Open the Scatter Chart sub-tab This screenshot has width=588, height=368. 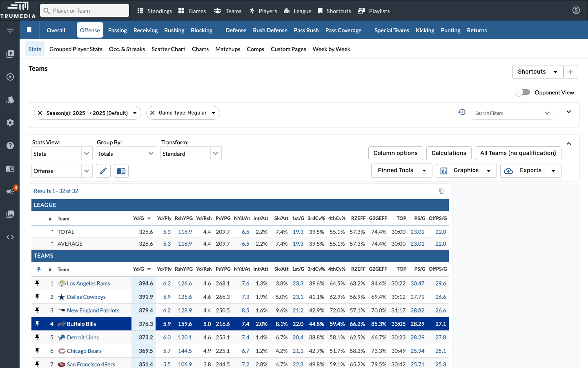168,49
